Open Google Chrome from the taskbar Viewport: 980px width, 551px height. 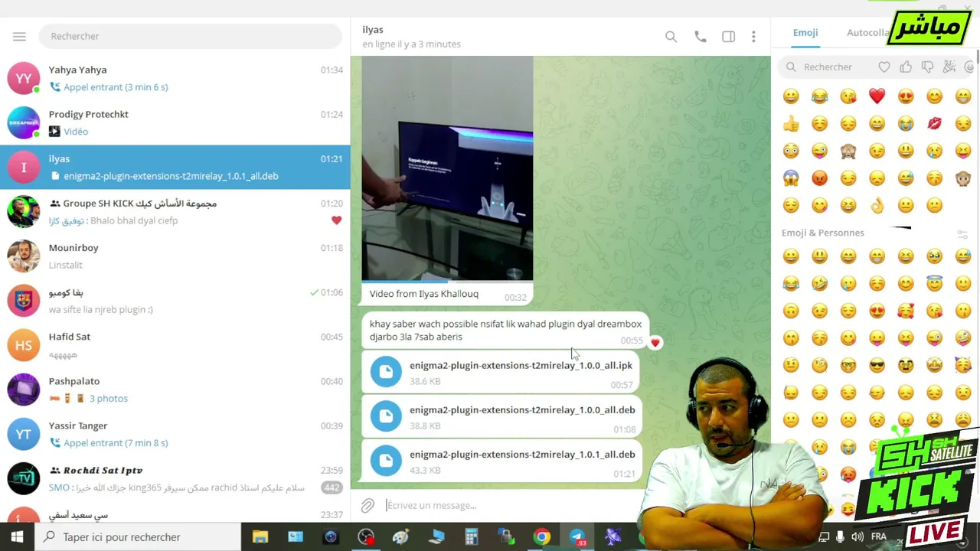(x=542, y=537)
